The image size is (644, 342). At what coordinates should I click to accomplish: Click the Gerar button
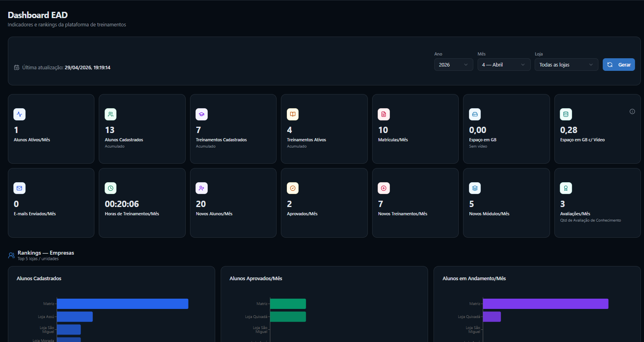point(619,65)
